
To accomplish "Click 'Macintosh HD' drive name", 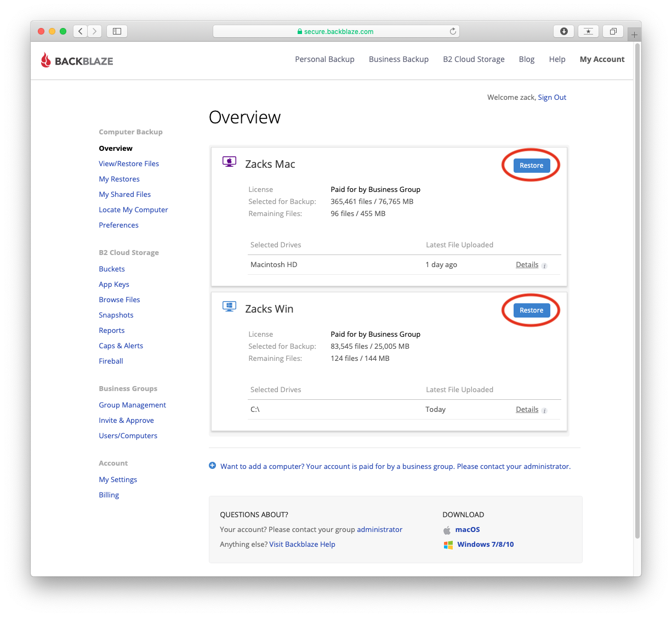I will (274, 264).
